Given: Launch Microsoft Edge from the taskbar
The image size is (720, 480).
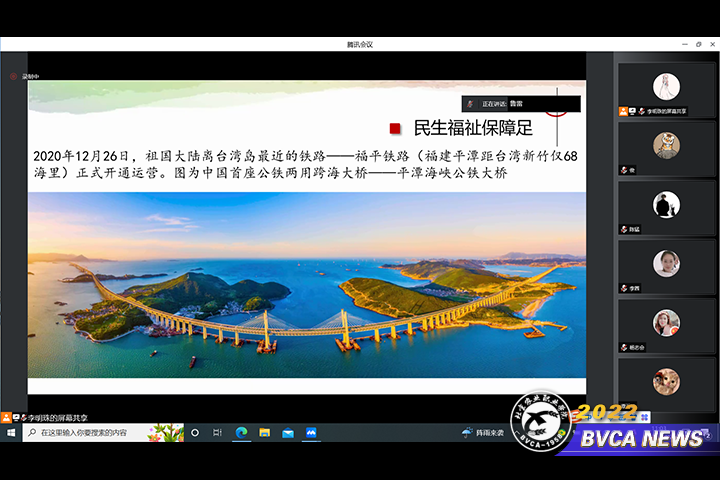Looking at the screenshot, I should pyautogui.click(x=241, y=433).
